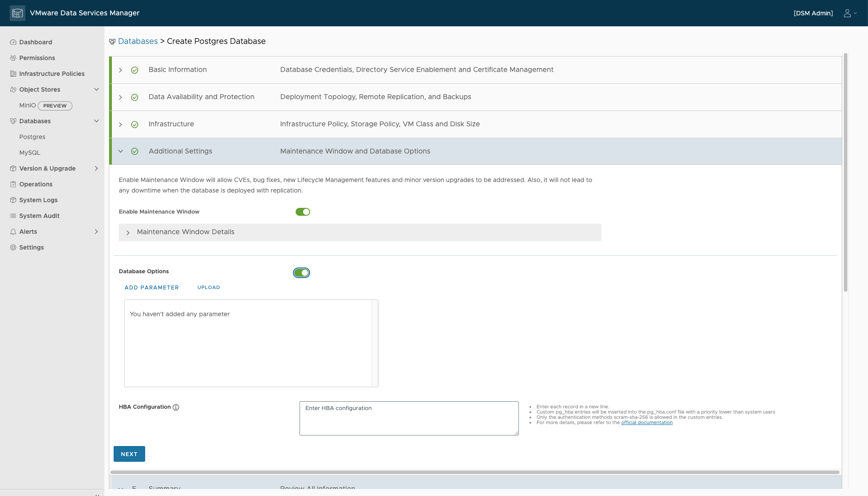Click the Alerts bell icon
Screen dimensions: 868x496
[13, 232]
